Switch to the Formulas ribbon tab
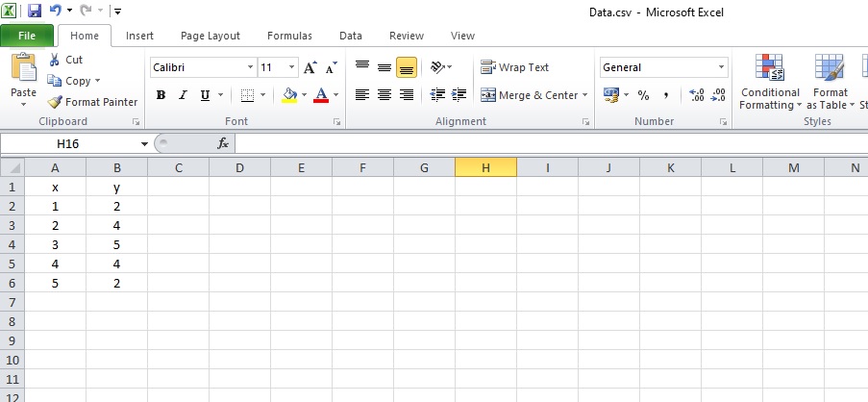Screen dimensions: 868x402 289,36
